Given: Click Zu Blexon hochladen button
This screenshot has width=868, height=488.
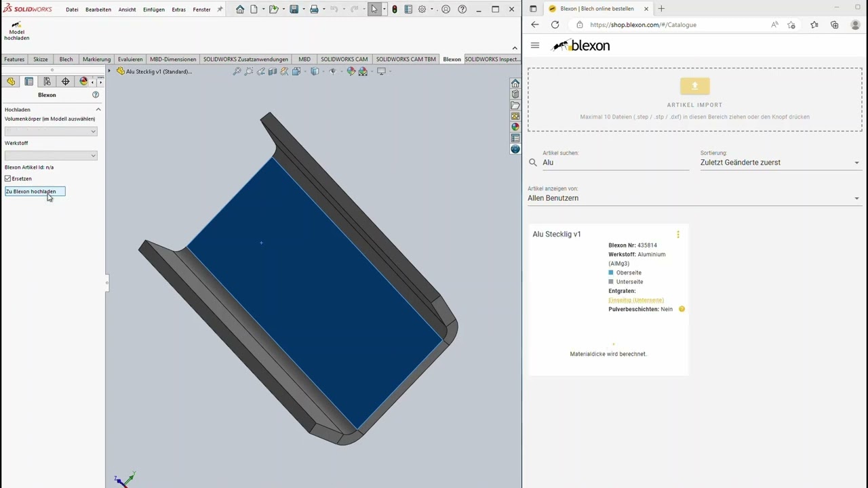Looking at the screenshot, I should [35, 192].
